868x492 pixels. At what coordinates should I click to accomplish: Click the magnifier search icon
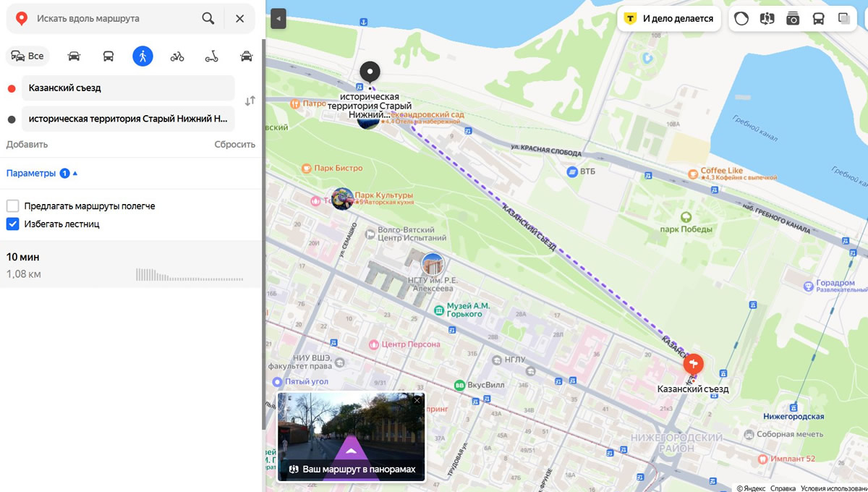[208, 19]
